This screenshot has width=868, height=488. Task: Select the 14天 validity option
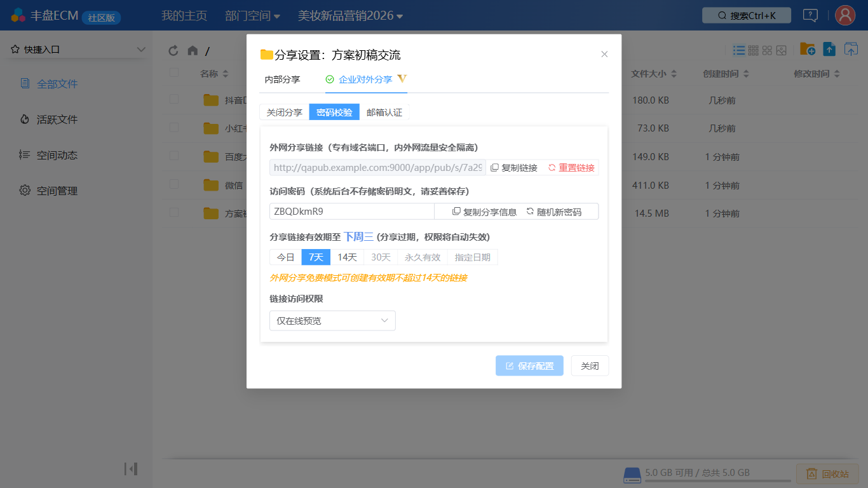click(x=347, y=257)
